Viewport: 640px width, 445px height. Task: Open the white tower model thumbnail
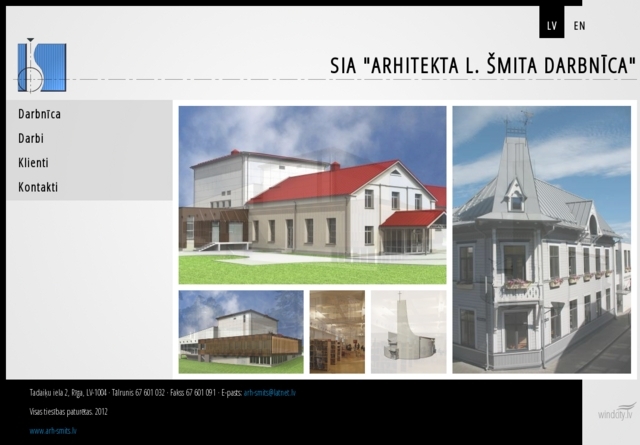[409, 332]
